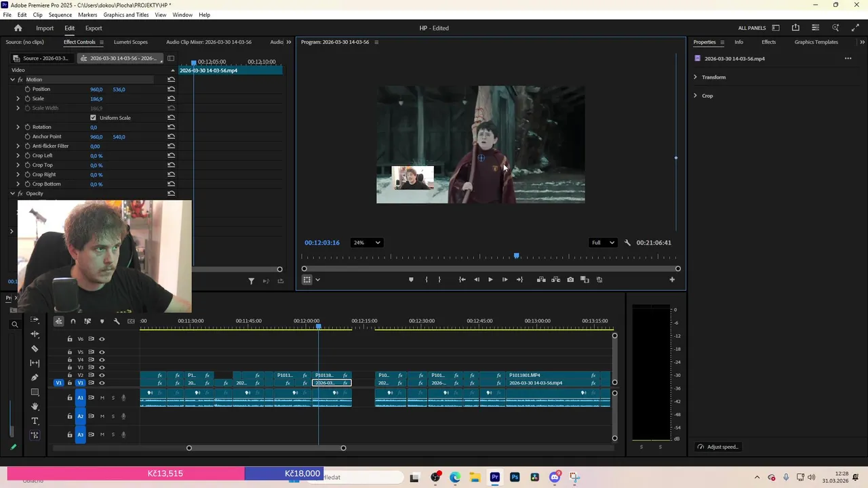Open Photoshop from the taskbar
868x488 pixels.
(x=515, y=477)
